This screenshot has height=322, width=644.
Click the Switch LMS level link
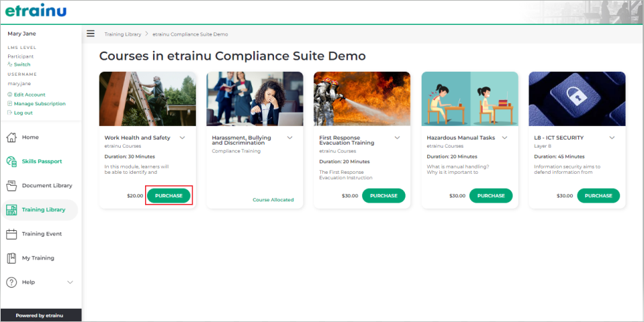pos(22,64)
